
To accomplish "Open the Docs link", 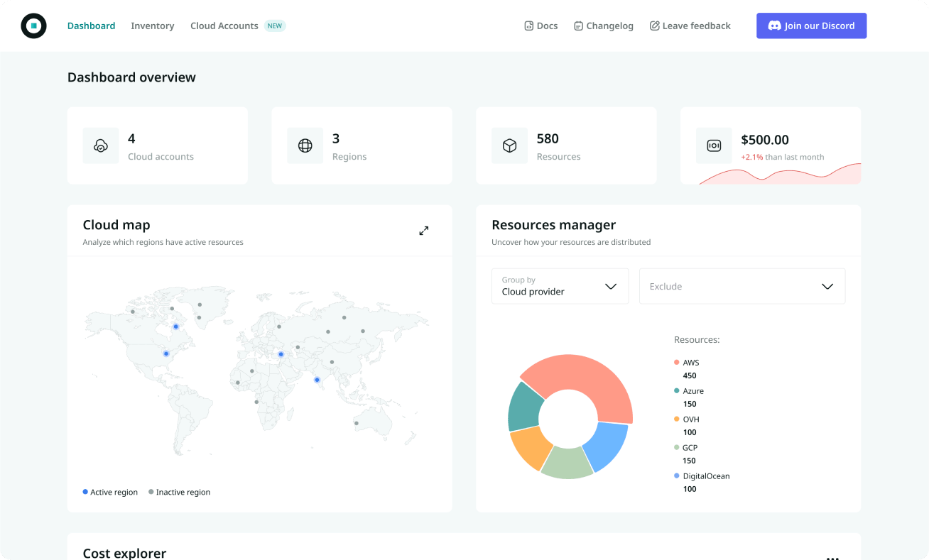I will tap(540, 26).
